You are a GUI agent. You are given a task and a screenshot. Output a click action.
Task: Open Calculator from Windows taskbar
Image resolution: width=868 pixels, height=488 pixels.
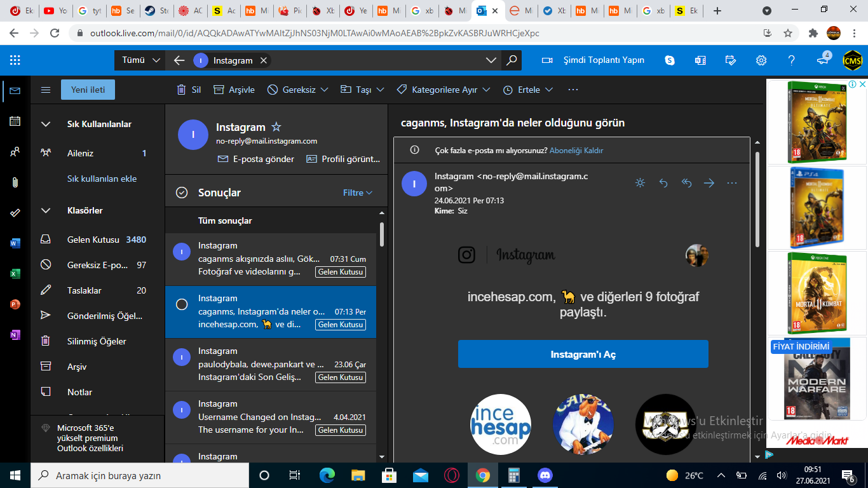pos(513,475)
